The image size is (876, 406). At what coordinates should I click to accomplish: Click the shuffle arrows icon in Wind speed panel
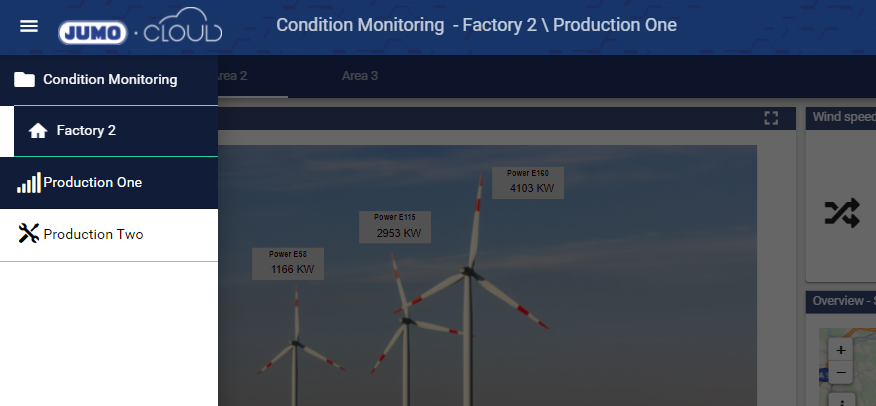[841, 212]
